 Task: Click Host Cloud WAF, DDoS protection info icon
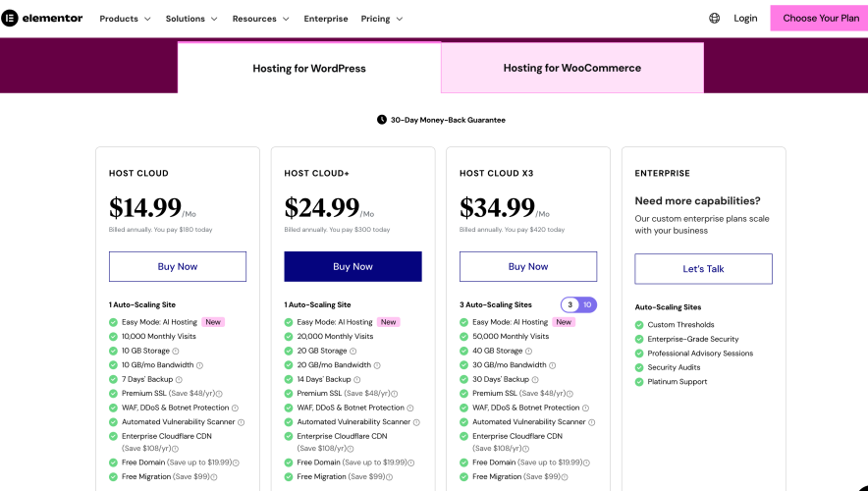pyautogui.click(x=236, y=408)
